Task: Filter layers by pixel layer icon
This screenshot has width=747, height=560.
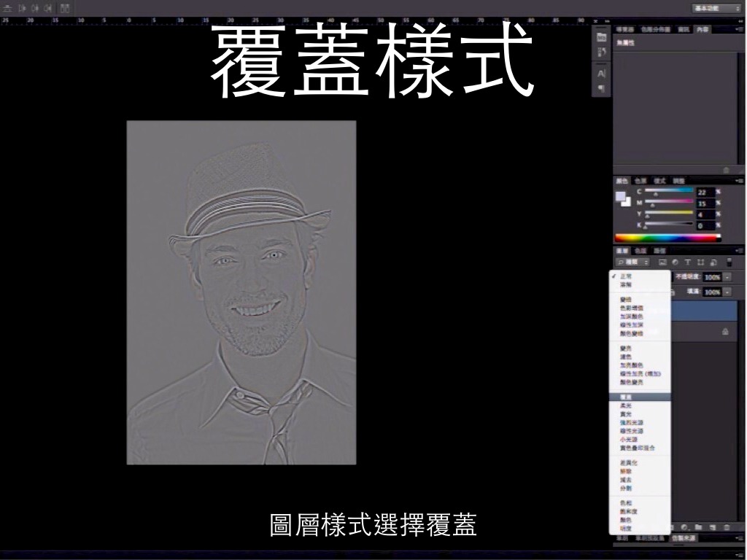Action: pos(662,262)
